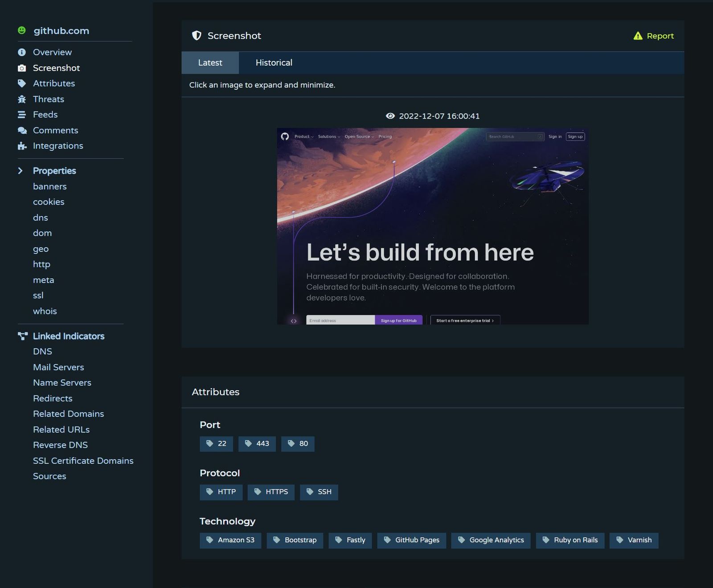Collapse the Properties section chevron
Image resolution: width=713 pixels, height=588 pixels.
20,170
